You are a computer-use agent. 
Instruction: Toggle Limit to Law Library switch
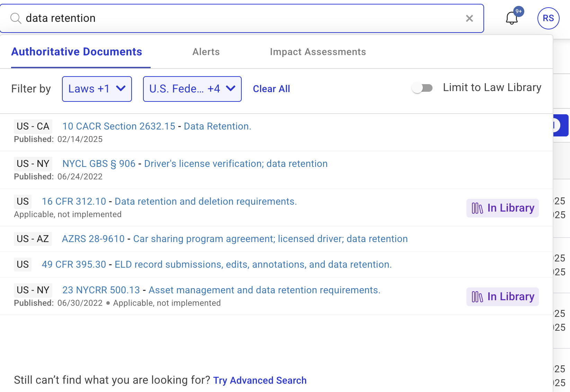click(422, 88)
